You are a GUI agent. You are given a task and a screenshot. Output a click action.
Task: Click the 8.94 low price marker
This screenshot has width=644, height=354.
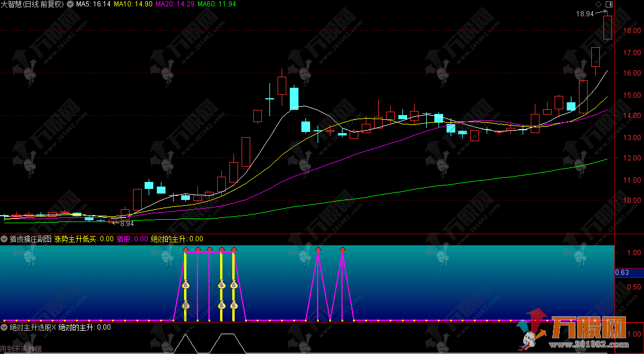126,223
